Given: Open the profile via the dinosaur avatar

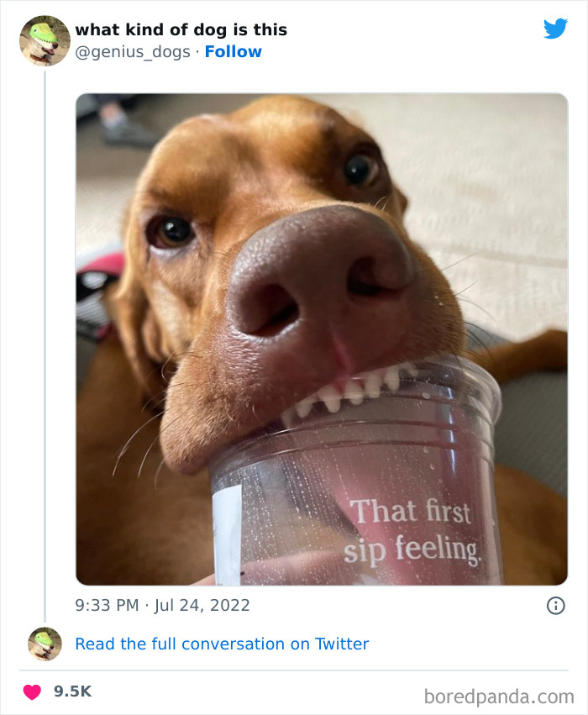Looking at the screenshot, I should [44, 40].
